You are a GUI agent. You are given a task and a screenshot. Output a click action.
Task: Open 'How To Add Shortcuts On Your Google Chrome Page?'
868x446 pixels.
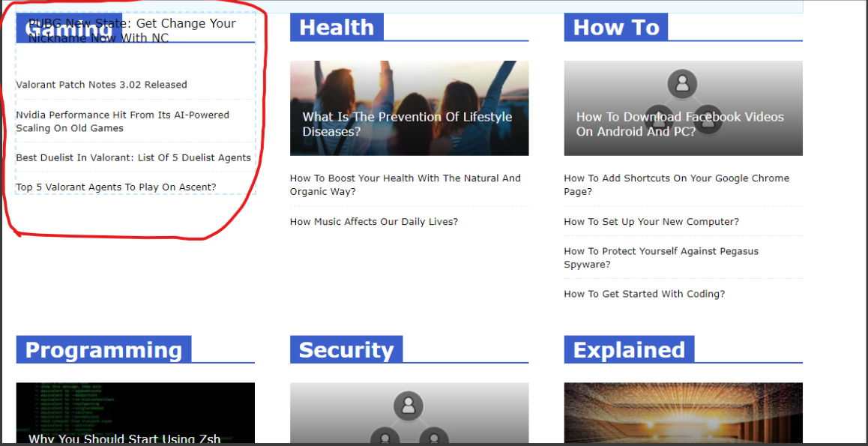pos(676,185)
